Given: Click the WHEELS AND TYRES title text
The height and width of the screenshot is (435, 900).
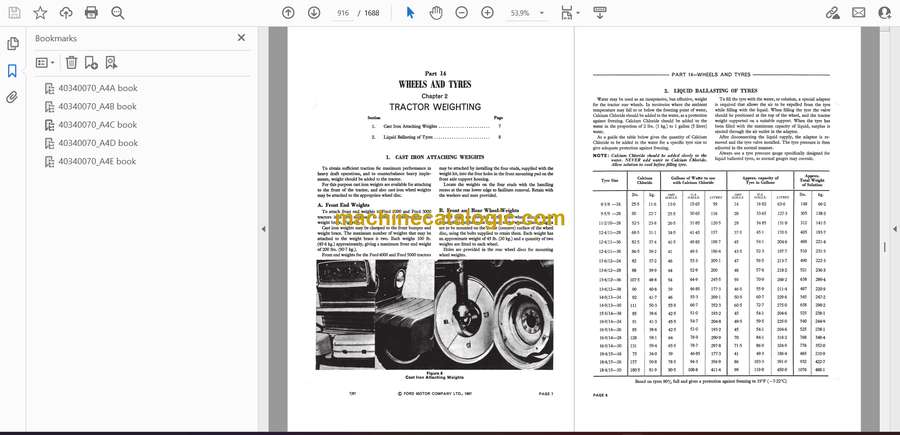Looking at the screenshot, I should tap(435, 84).
